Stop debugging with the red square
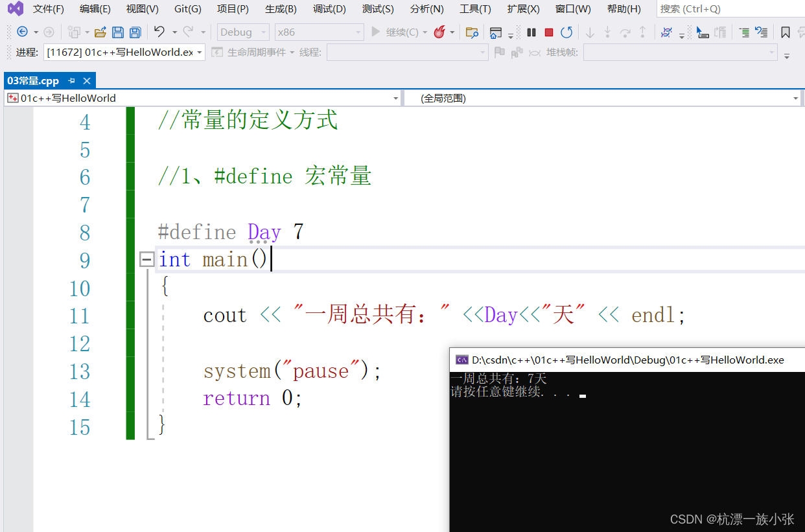Viewport: 805px width, 532px height. (x=549, y=32)
